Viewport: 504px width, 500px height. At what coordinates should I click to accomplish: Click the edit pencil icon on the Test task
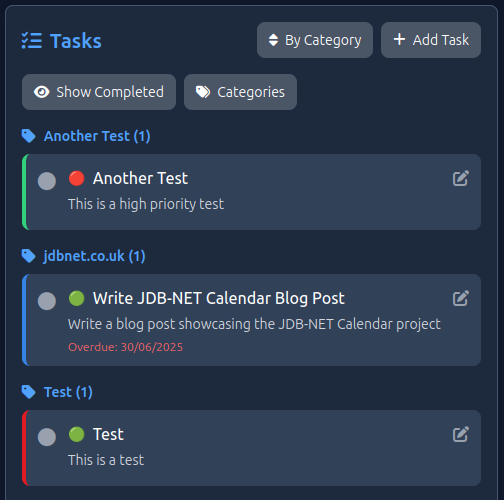[x=461, y=434]
